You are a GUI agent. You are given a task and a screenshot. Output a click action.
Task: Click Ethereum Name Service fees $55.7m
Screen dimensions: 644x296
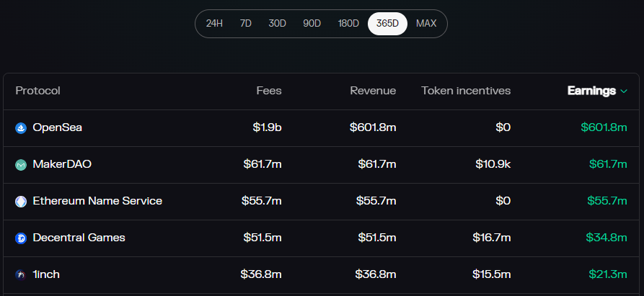click(262, 201)
